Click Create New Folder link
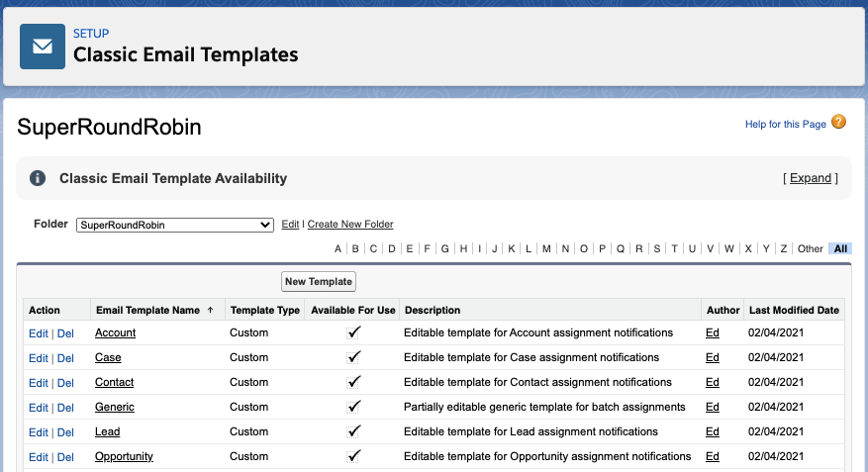868x472 pixels. coord(350,224)
